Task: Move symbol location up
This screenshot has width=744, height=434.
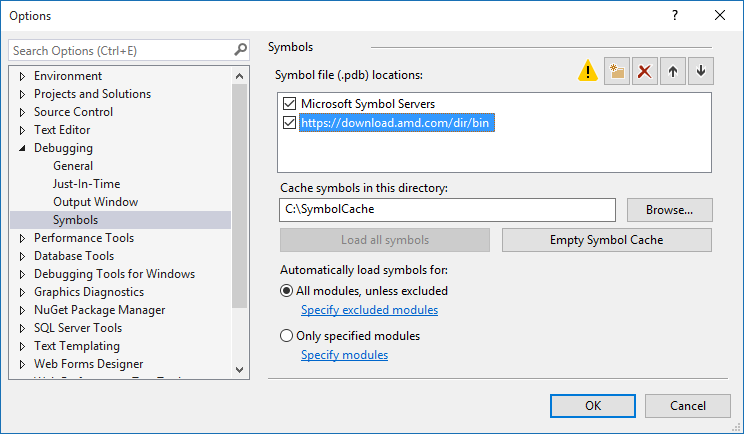Action: pos(673,71)
